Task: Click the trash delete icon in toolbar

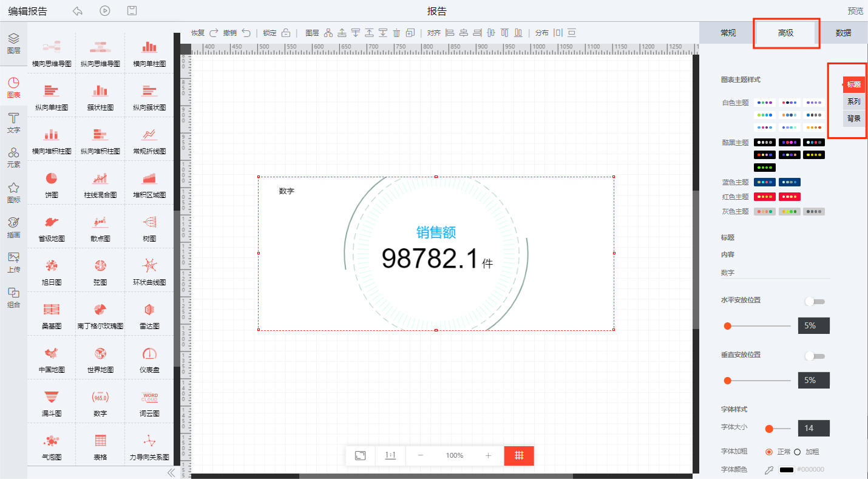Action: click(396, 33)
